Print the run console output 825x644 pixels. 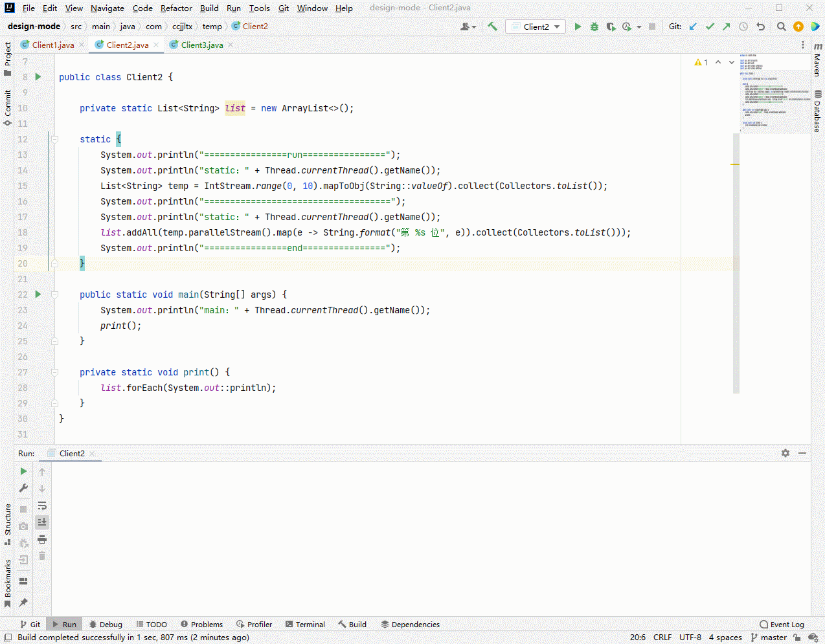click(42, 539)
